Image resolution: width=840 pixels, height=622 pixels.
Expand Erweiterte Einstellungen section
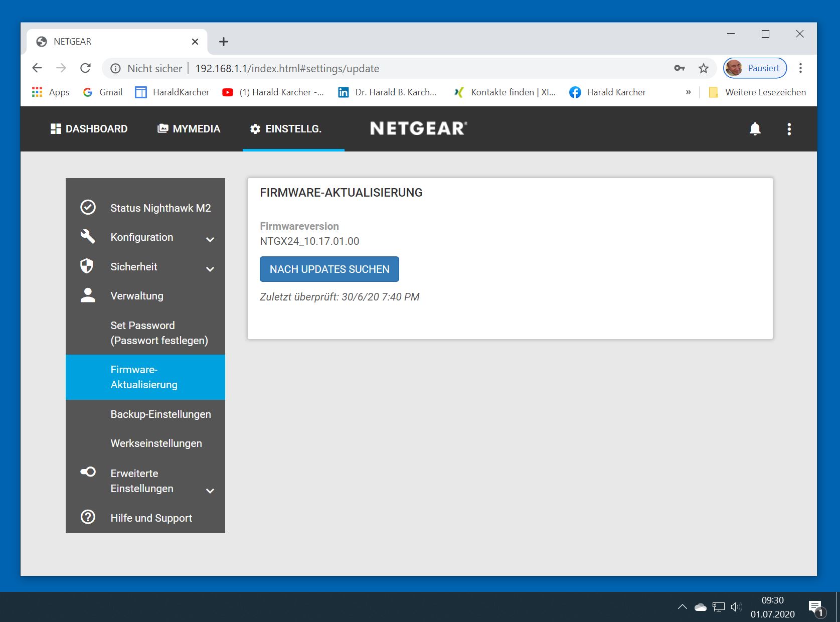(210, 491)
